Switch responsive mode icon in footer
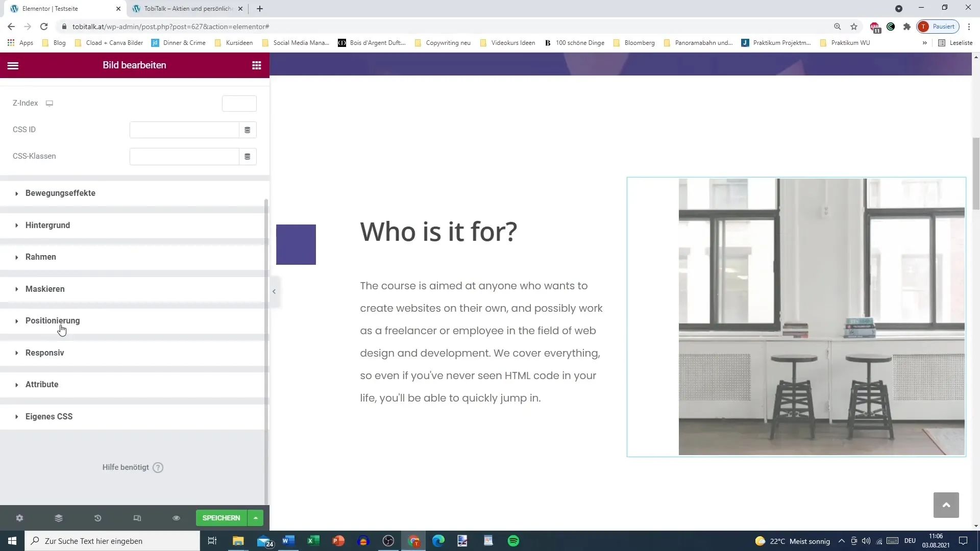 point(137,518)
